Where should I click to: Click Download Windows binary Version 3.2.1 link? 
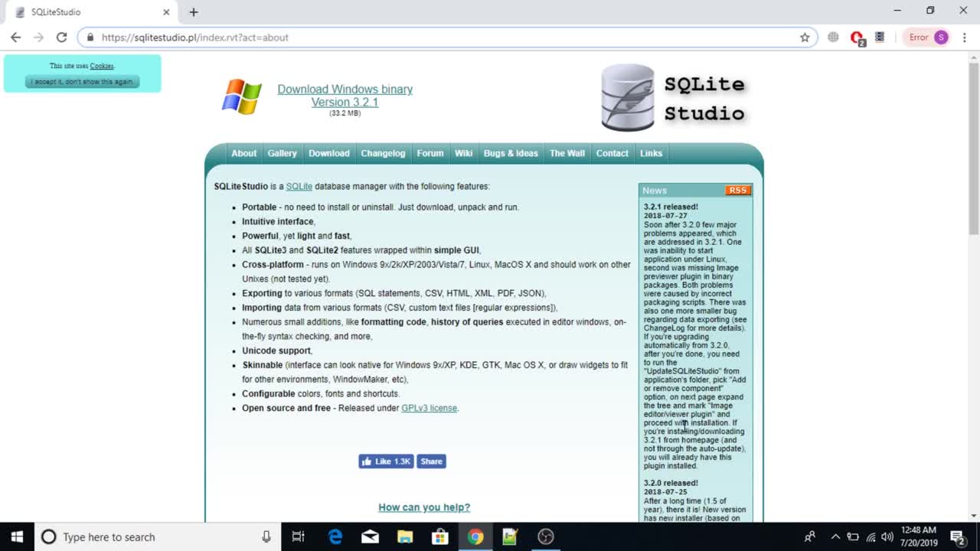pyautogui.click(x=345, y=96)
